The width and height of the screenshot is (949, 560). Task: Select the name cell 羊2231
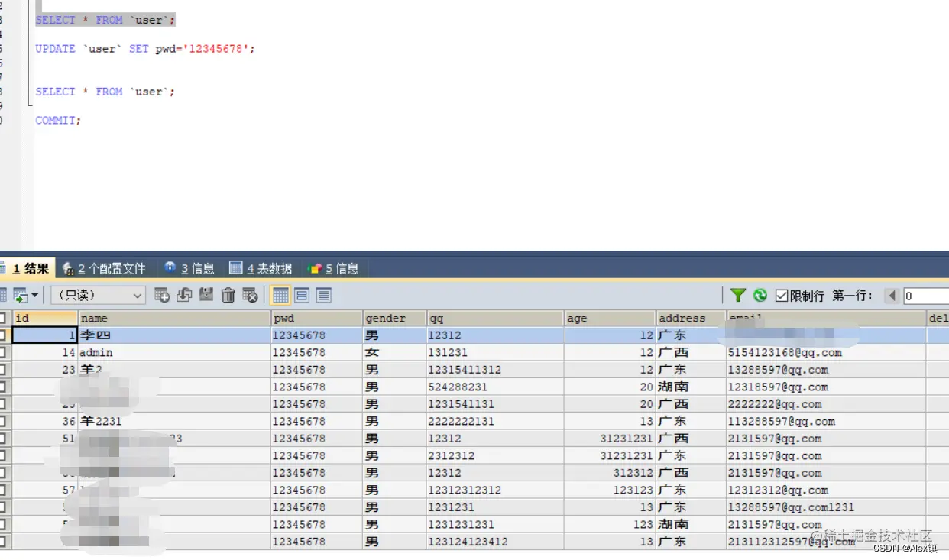click(x=174, y=421)
